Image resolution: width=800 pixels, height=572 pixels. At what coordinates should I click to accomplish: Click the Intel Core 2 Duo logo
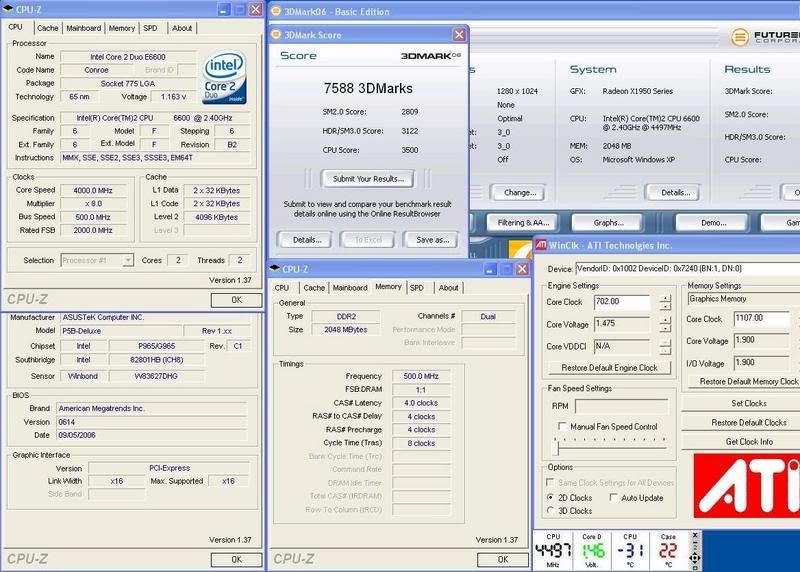click(x=226, y=76)
